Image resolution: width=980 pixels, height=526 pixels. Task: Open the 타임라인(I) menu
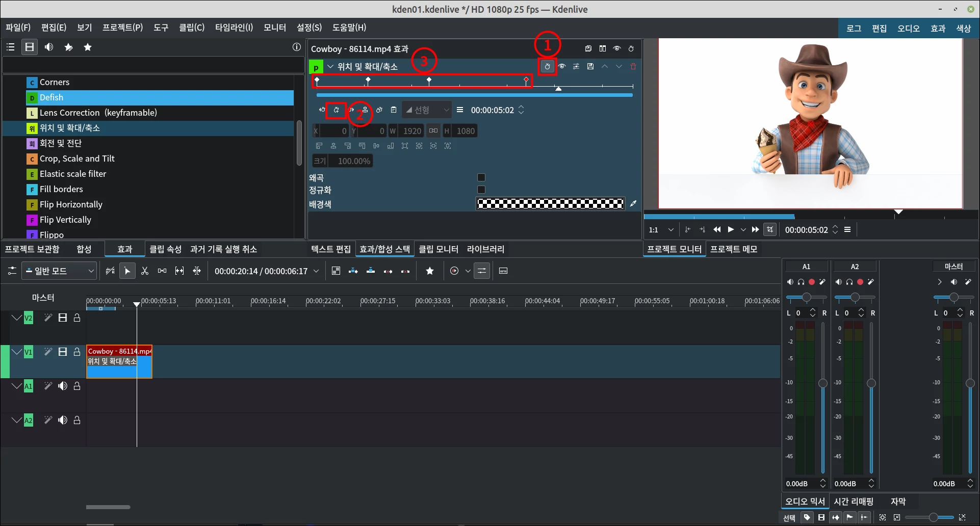[x=234, y=28]
